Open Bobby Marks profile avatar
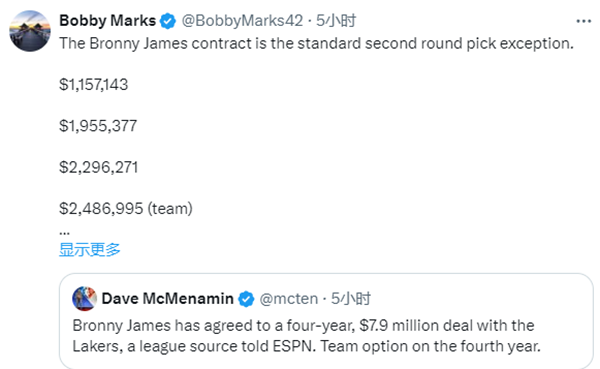 pos(30,31)
